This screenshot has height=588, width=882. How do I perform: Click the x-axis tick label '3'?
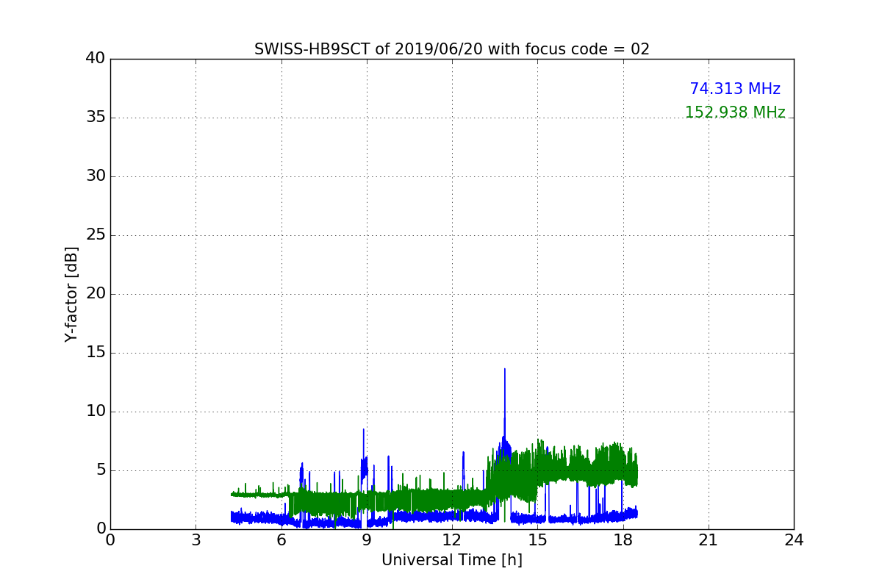coord(196,540)
